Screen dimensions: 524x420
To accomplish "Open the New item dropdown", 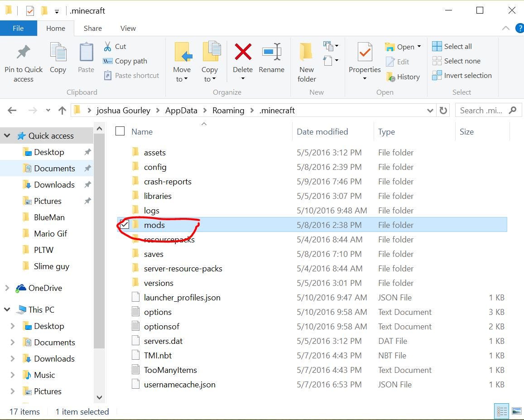I will (331, 45).
